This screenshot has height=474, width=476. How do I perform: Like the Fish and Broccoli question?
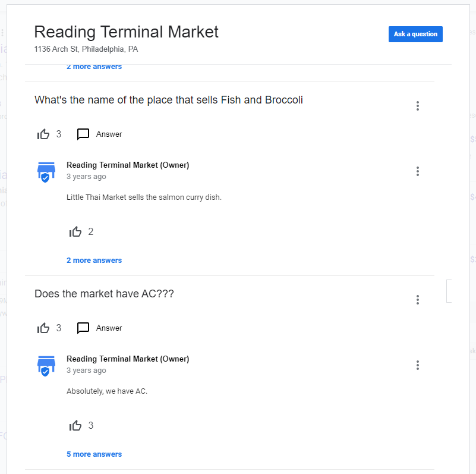43,134
